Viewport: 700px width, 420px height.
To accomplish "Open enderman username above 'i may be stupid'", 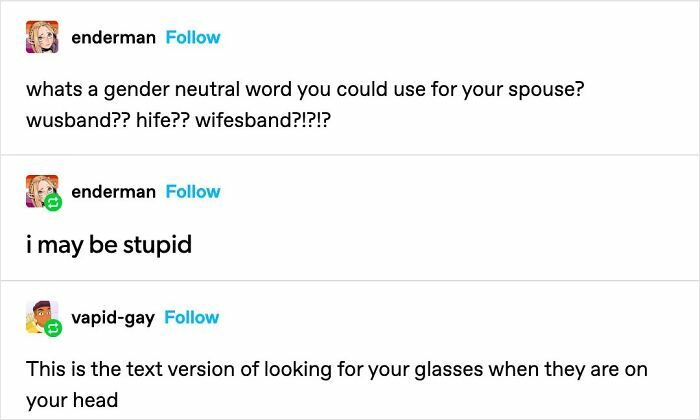I will [x=113, y=192].
